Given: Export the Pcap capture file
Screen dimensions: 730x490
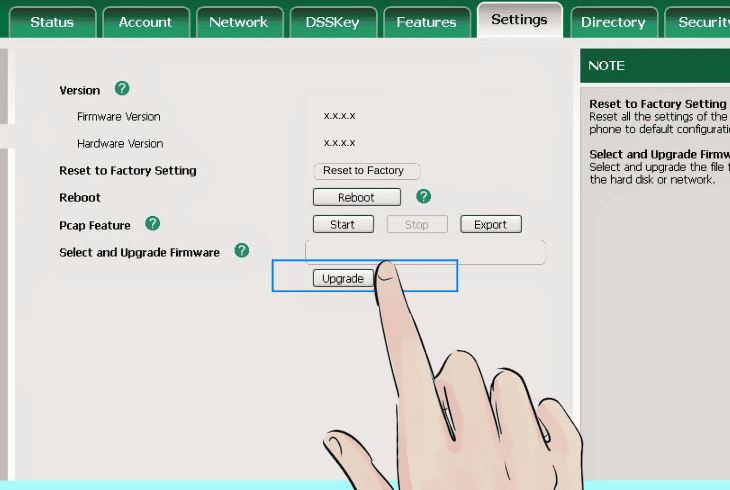Looking at the screenshot, I should coord(490,225).
